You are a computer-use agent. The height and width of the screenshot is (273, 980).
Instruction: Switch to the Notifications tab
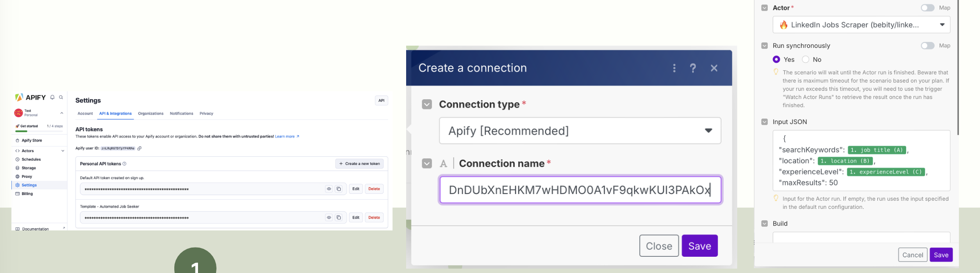(x=181, y=113)
